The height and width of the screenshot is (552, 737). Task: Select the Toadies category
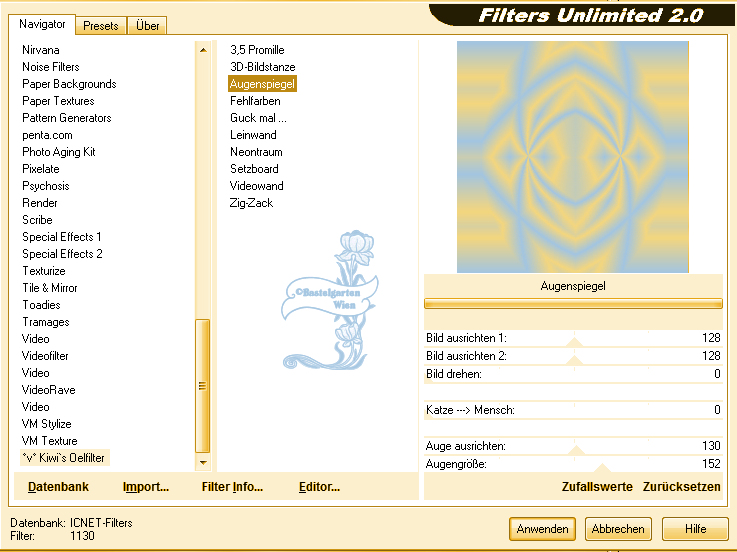[x=41, y=305]
